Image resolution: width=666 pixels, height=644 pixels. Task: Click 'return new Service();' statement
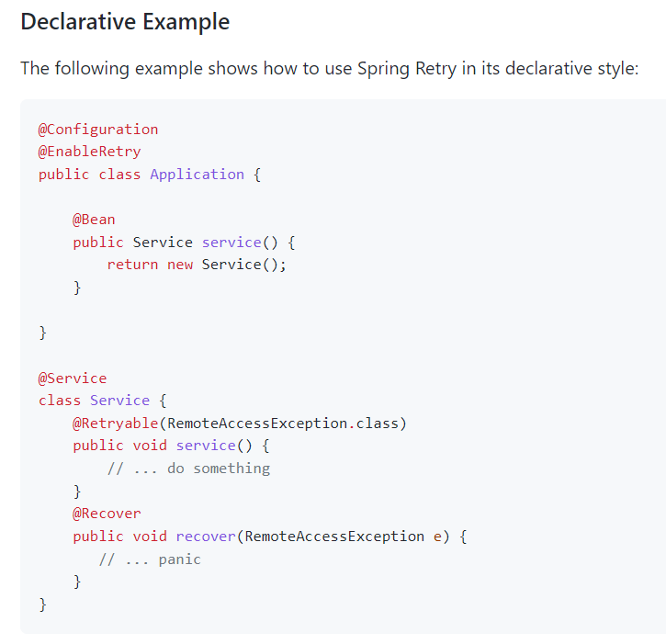pos(197,265)
